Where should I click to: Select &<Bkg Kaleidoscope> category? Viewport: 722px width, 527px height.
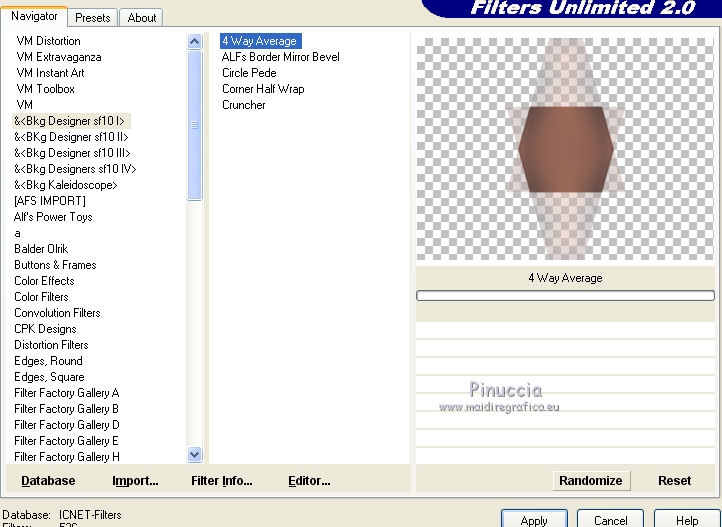pos(65,185)
